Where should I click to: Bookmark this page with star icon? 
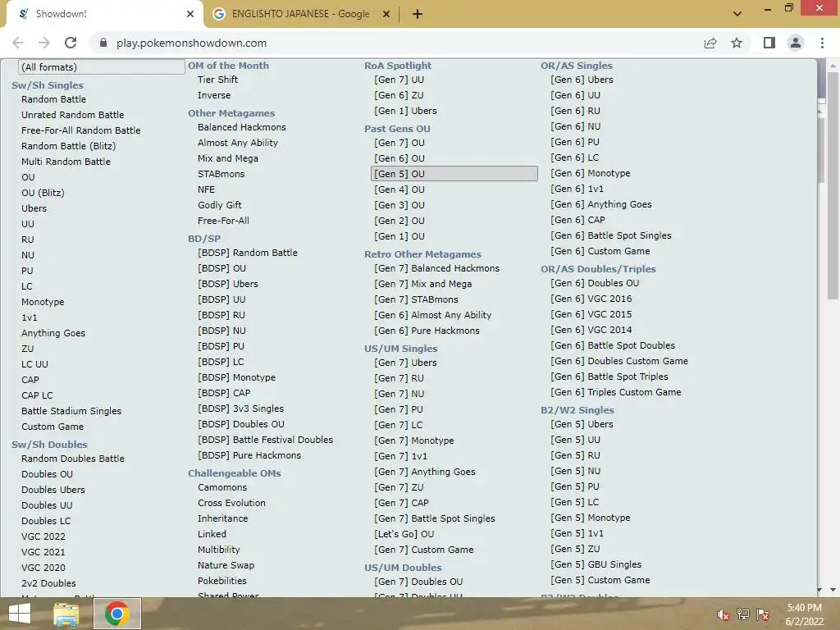click(x=737, y=43)
